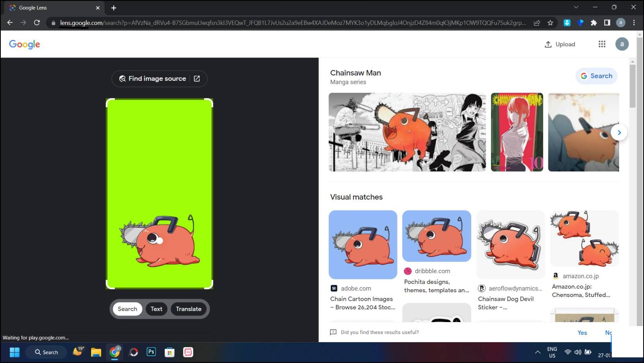Reload the Google Lens page

pos(37,23)
